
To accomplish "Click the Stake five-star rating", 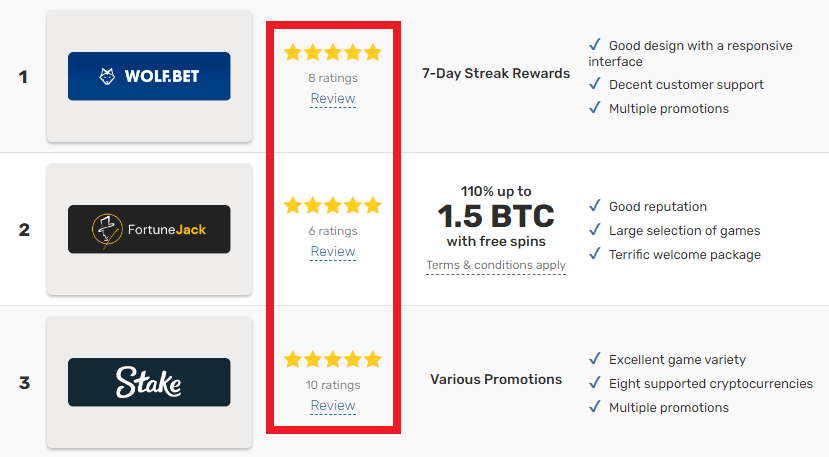I will [x=333, y=359].
